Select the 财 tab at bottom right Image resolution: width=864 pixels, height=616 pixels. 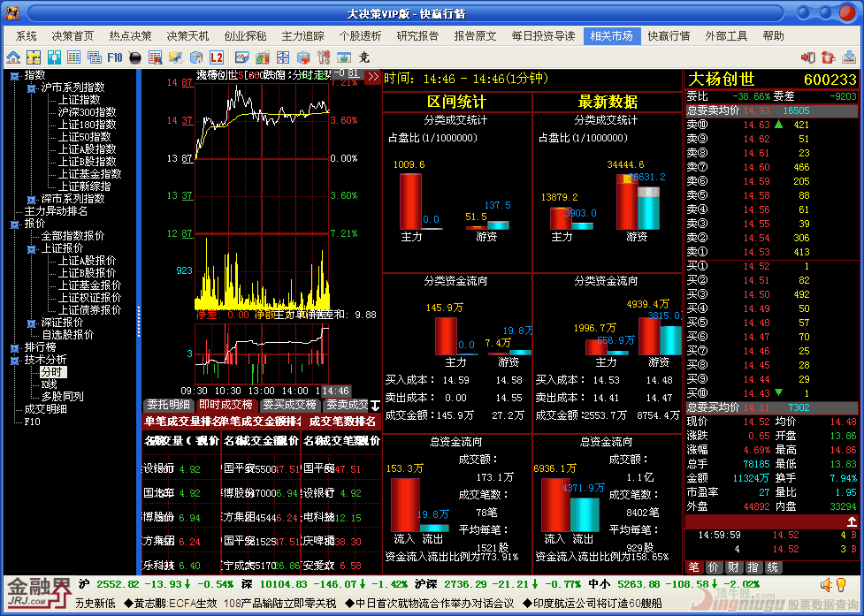click(733, 567)
